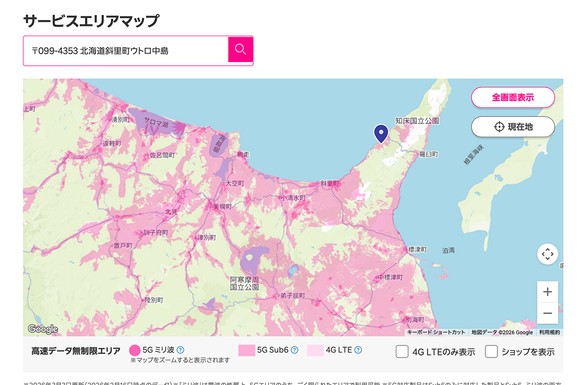Click 地図データ ©2026 Google attribution text
The width and height of the screenshot is (588, 385).
[x=502, y=332]
